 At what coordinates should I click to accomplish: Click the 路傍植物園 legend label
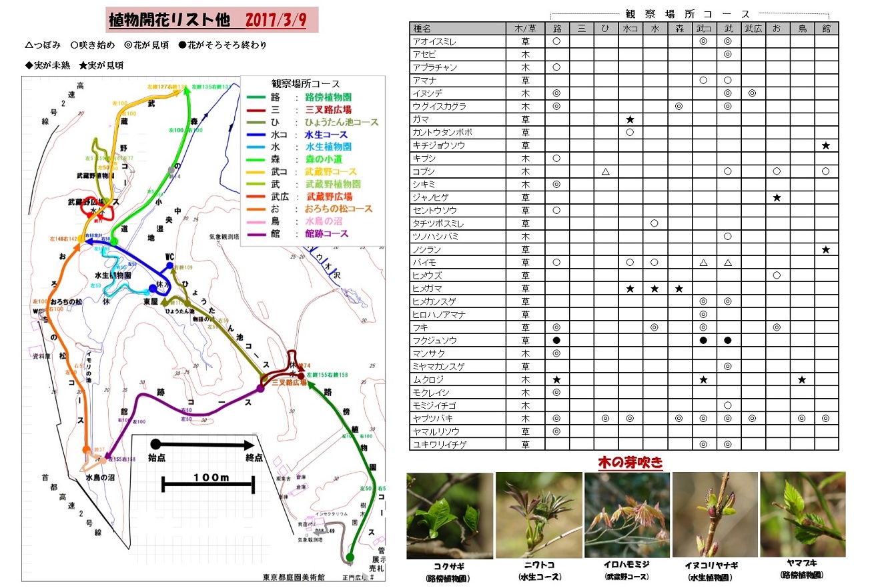(x=329, y=97)
